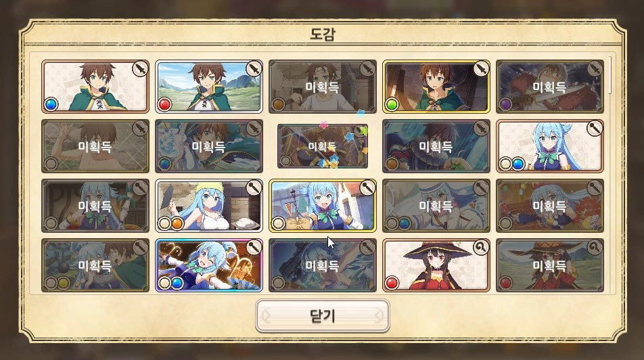This screenshot has width=644, height=360.
Task: Click the 도감 title header
Action: 323,34
